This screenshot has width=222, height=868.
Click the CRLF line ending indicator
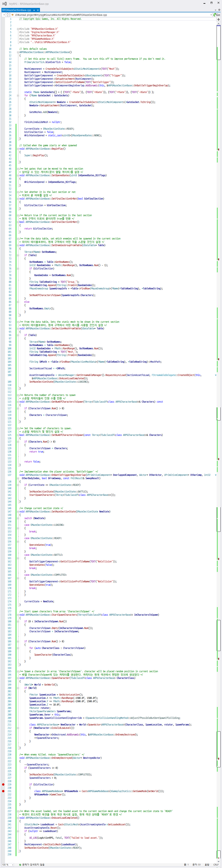point(216,865)
